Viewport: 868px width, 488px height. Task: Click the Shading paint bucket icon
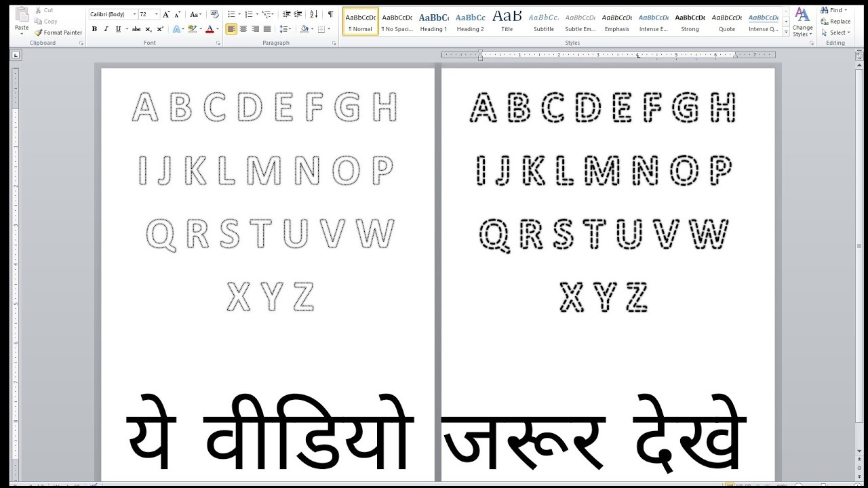click(x=304, y=29)
